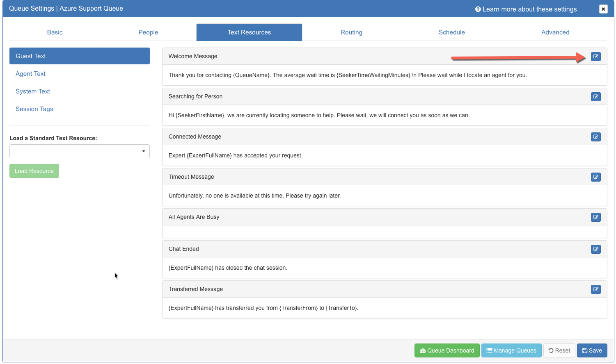The image size is (616, 364).
Task: Open System Text section
Action: click(33, 91)
